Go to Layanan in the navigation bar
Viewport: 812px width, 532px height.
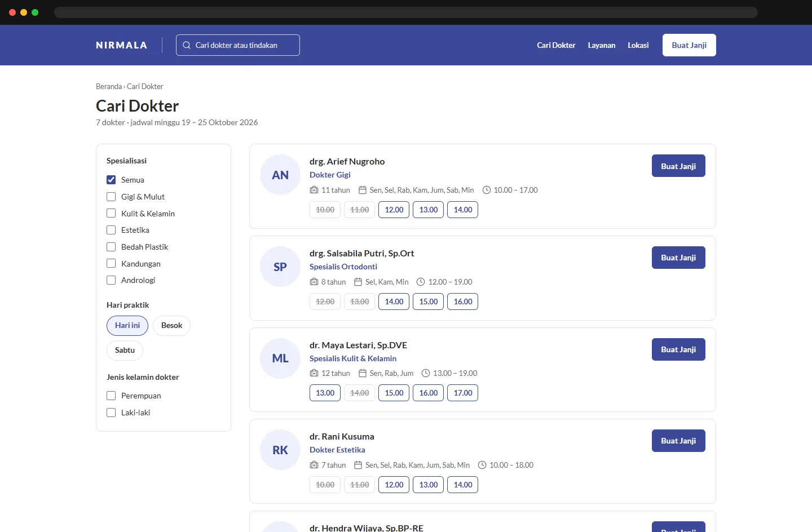click(x=602, y=45)
